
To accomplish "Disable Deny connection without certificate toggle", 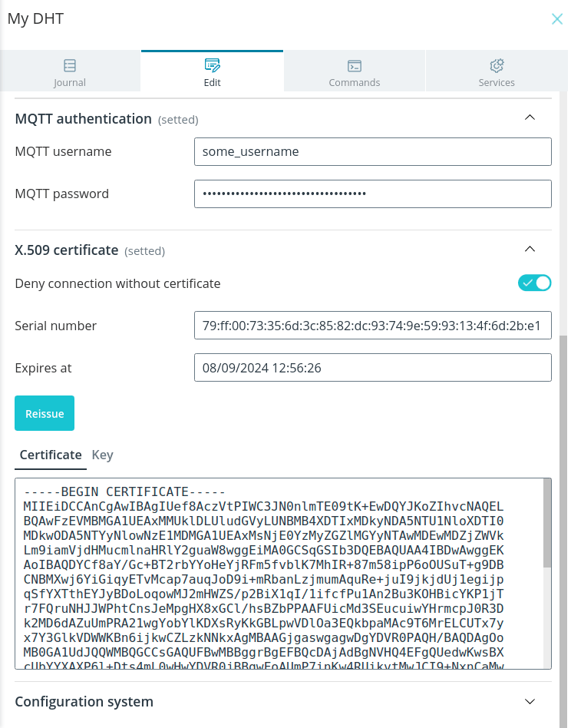I will 534,283.
